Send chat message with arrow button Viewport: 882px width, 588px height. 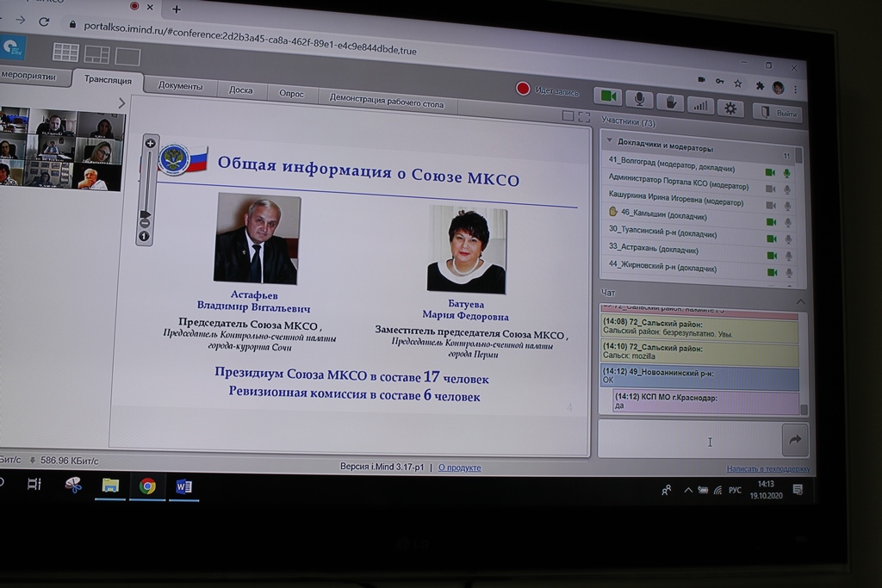coord(794,440)
